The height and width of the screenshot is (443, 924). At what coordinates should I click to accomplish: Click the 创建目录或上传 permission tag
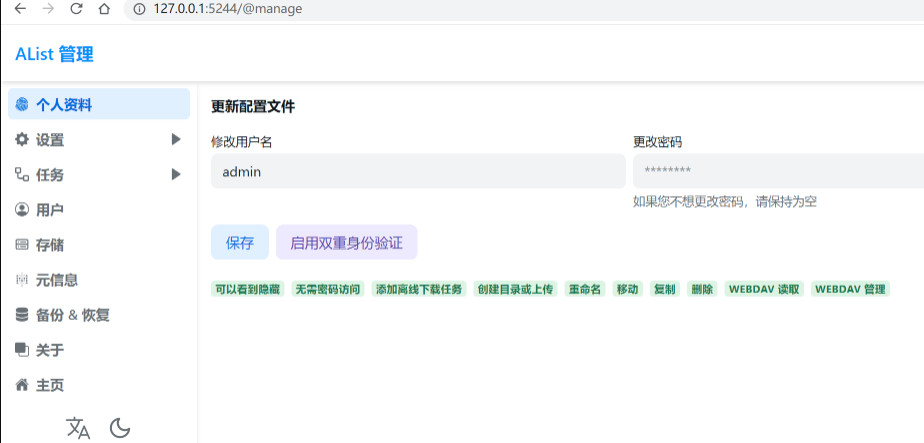click(516, 289)
